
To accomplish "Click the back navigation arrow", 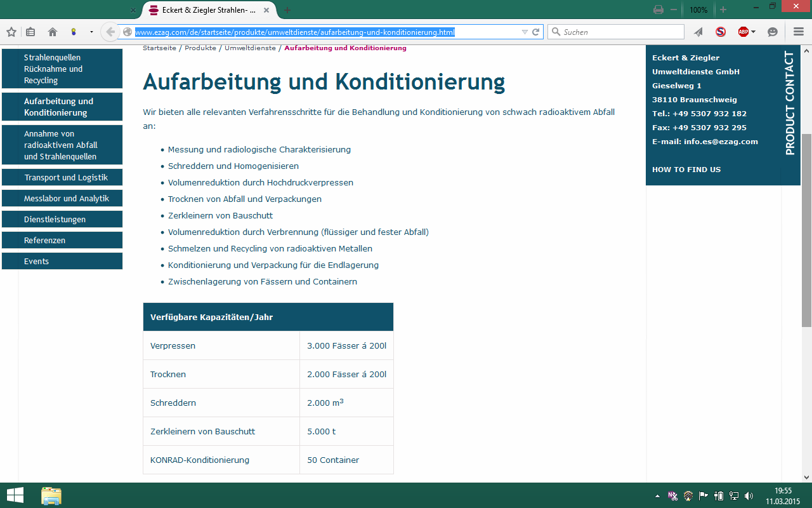I will pos(110,32).
